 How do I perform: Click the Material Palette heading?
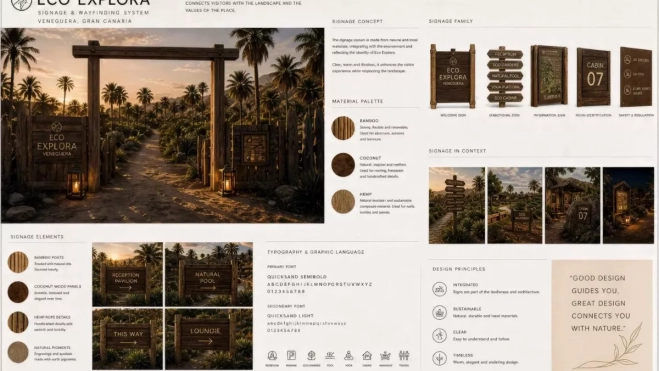pos(358,101)
